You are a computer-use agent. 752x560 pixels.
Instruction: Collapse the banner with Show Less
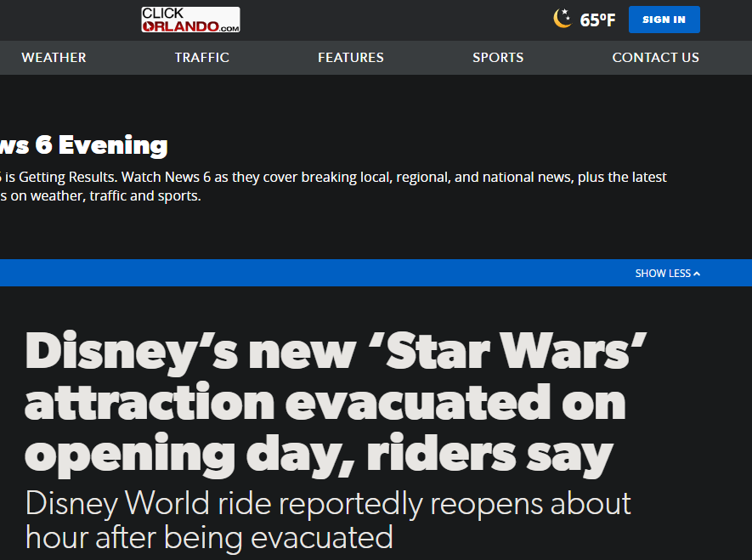663,274
